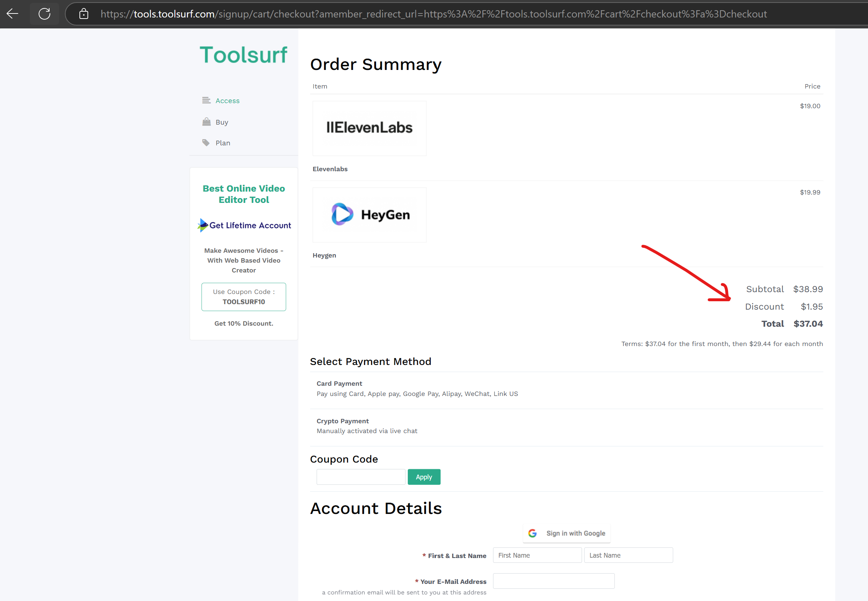Focus the Last Name field
868x601 pixels.
[x=628, y=555]
